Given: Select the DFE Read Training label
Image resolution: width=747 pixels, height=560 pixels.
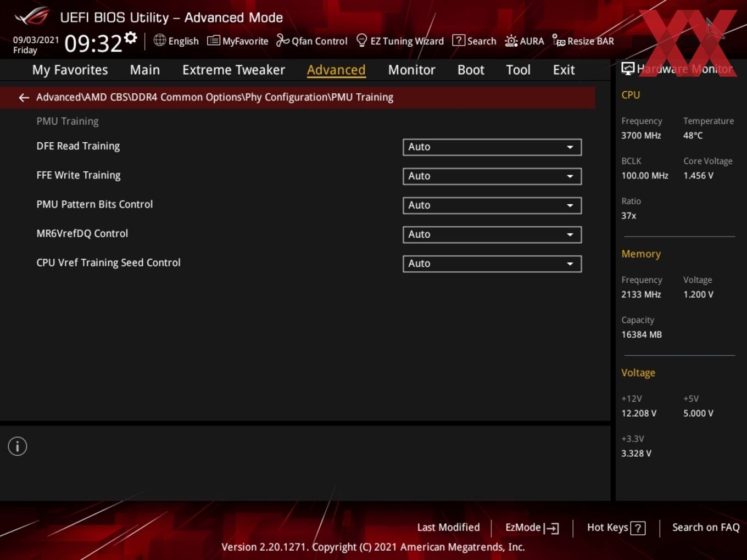Looking at the screenshot, I should pyautogui.click(x=78, y=146).
